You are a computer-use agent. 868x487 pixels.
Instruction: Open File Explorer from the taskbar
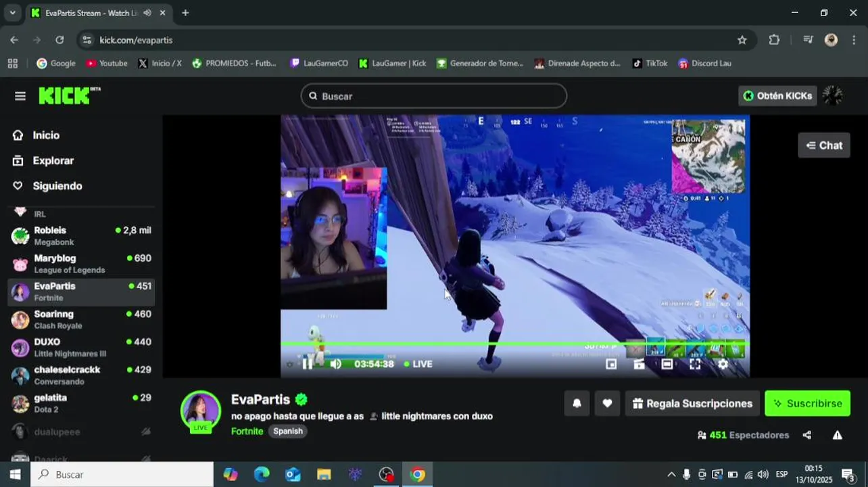point(324,474)
